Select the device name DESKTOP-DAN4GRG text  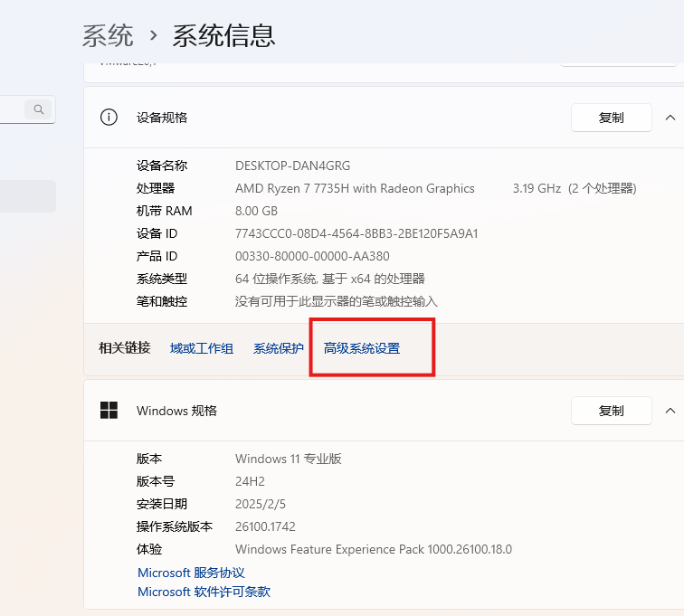[x=293, y=166]
